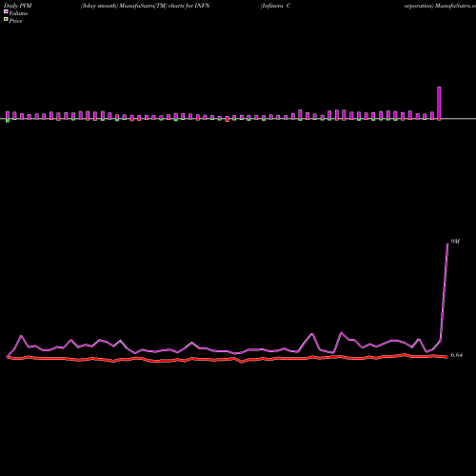The height and width of the screenshot is (476, 476).
Task: Click the Price legend color swatch
Action: pyautogui.click(x=6, y=20)
